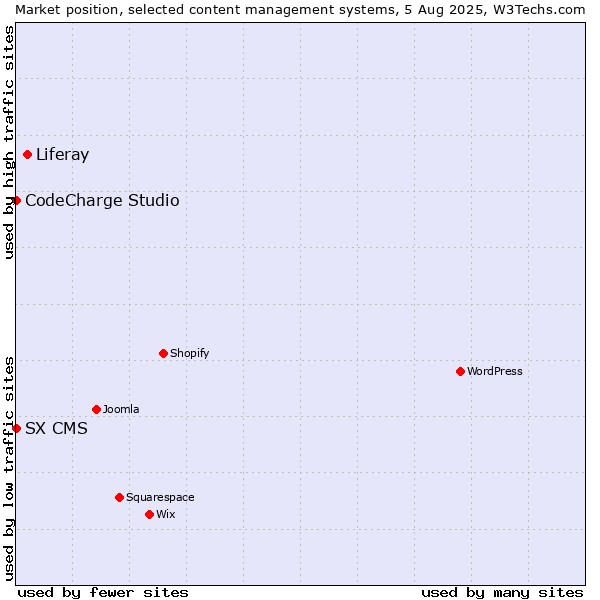Select the WordPress label
This screenshot has width=600, height=600.
495,371
